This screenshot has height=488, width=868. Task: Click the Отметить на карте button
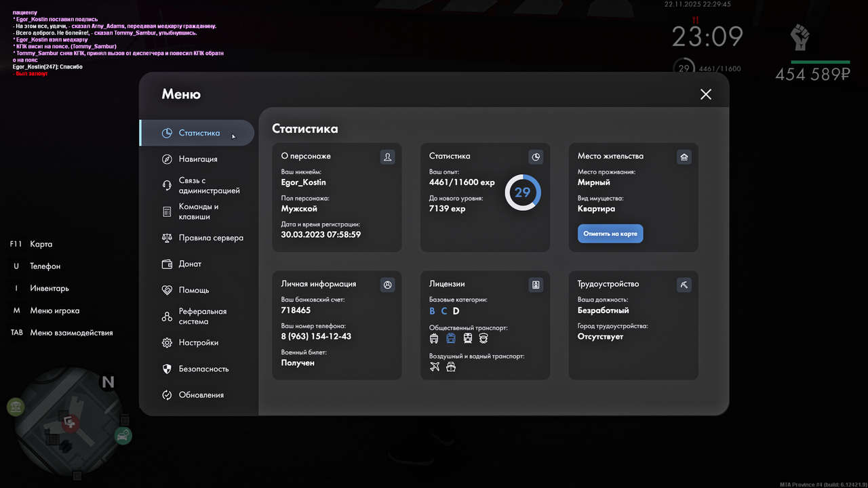[610, 234]
